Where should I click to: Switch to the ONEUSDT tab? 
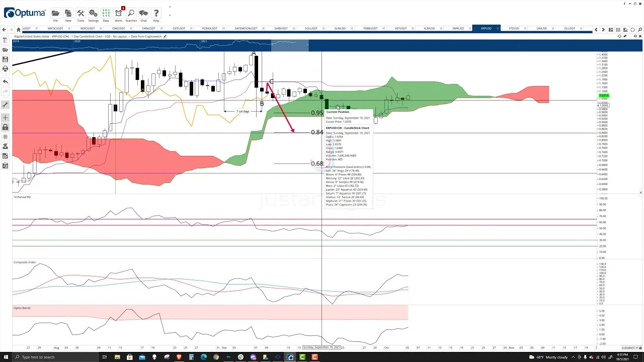118,29
